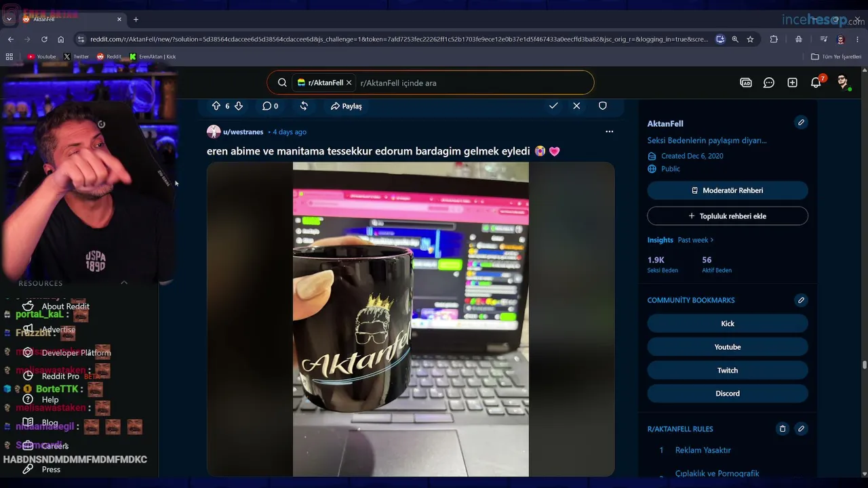Viewport: 868px width, 488px height.
Task: Downvote the post with 6 points
Action: (x=238, y=106)
